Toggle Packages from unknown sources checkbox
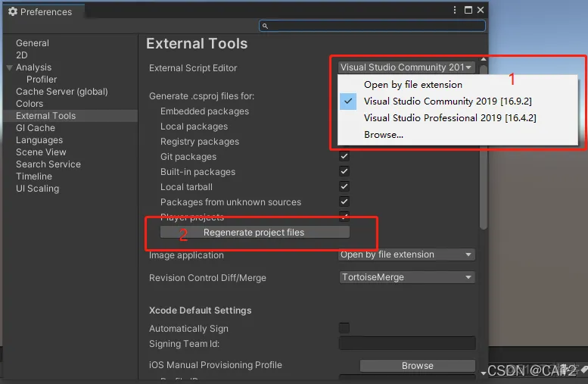Image resolution: width=588 pixels, height=384 pixels. click(344, 201)
